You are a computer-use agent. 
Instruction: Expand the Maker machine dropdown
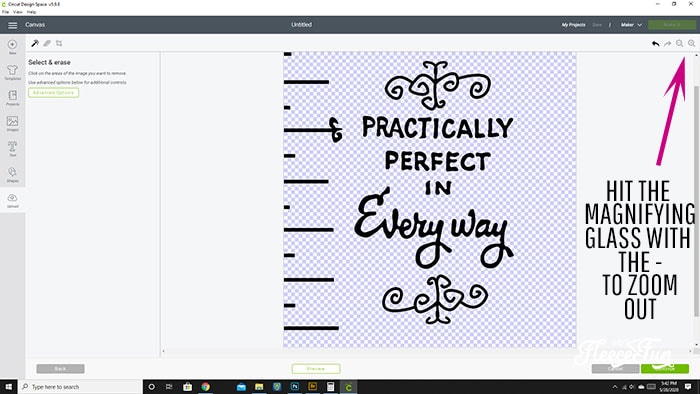click(631, 25)
